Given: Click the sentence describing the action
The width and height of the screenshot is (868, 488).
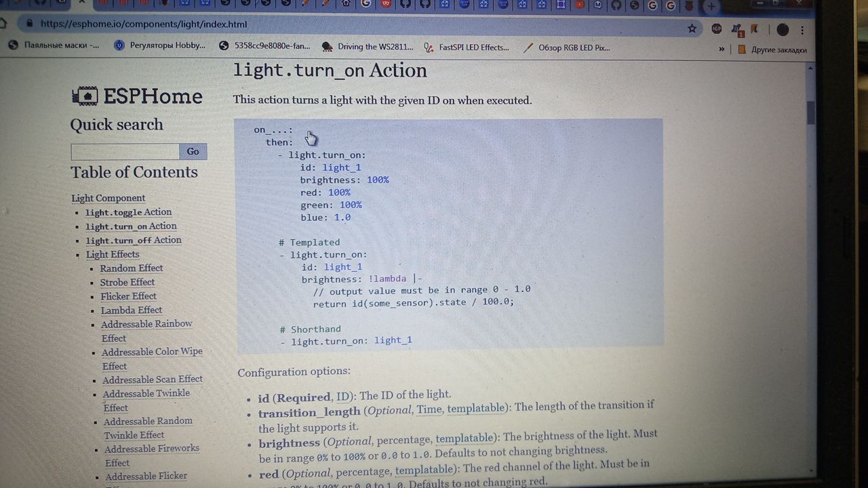Looking at the screenshot, I should [382, 100].
